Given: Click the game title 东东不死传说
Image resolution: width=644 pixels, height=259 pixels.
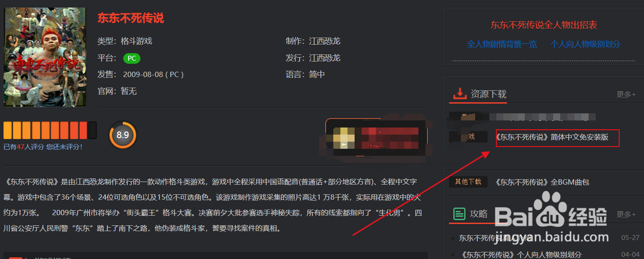Looking at the screenshot, I should [131, 18].
